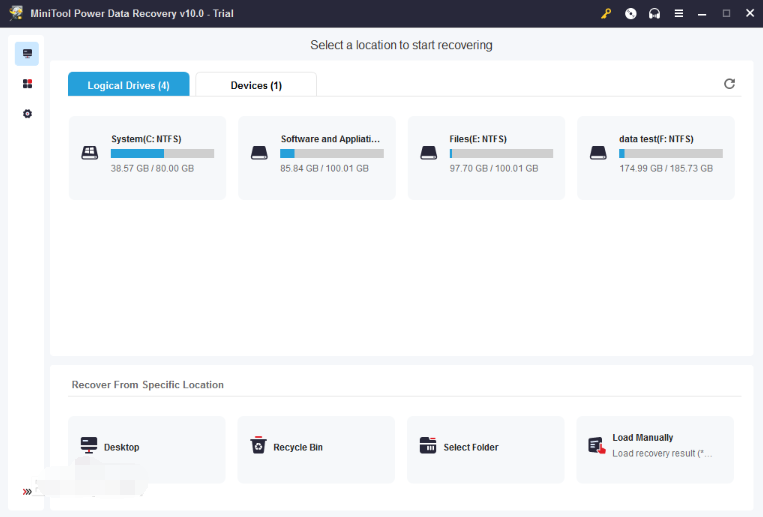
Task: Open scan settings gear in sidebar
Action: [x=27, y=114]
